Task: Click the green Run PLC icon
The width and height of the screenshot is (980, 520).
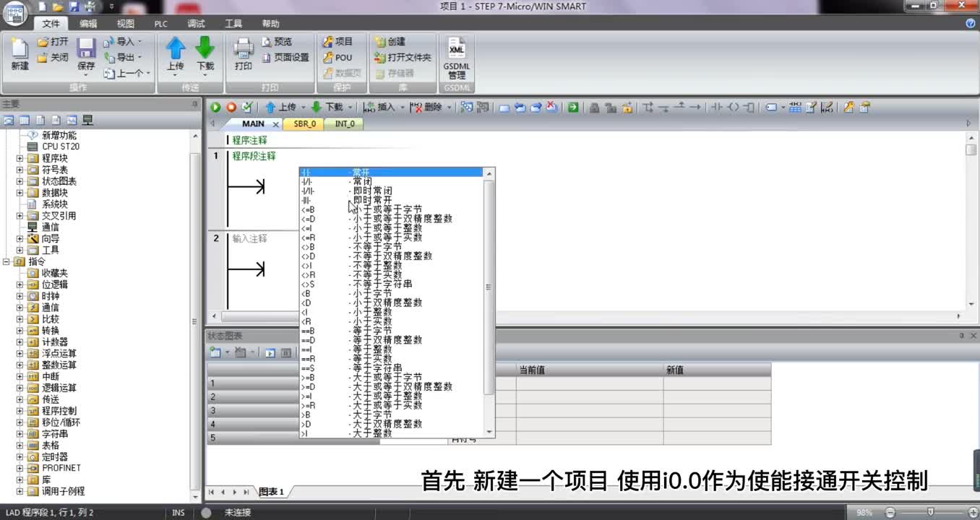Action: click(x=215, y=107)
